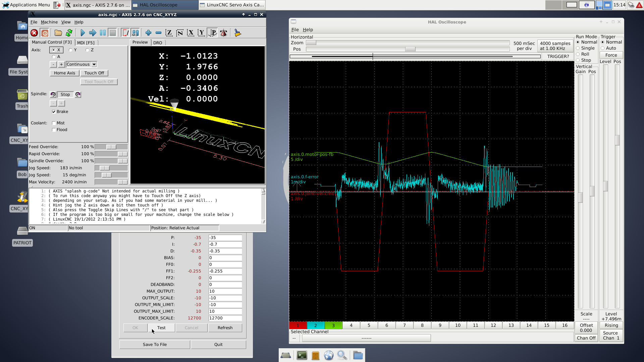Image resolution: width=644 pixels, height=362 pixels.
Task: Enable the Flood coolant checkbox
Action: (54, 130)
